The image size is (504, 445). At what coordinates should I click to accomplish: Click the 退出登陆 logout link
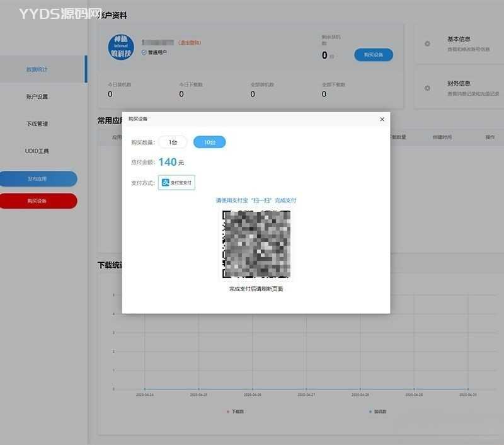click(x=190, y=42)
